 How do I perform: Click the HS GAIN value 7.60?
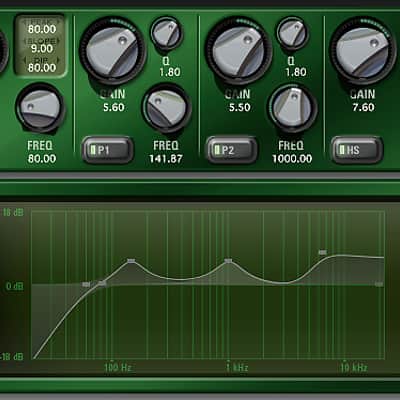pos(363,107)
